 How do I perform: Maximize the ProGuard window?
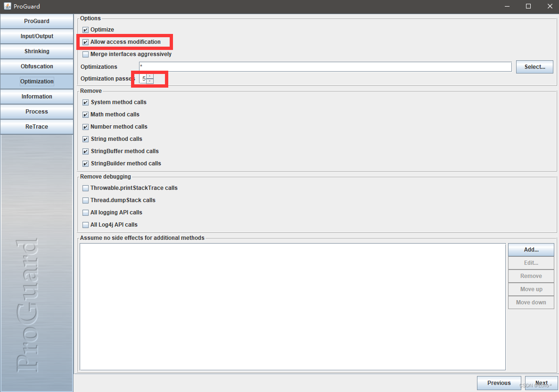point(528,7)
